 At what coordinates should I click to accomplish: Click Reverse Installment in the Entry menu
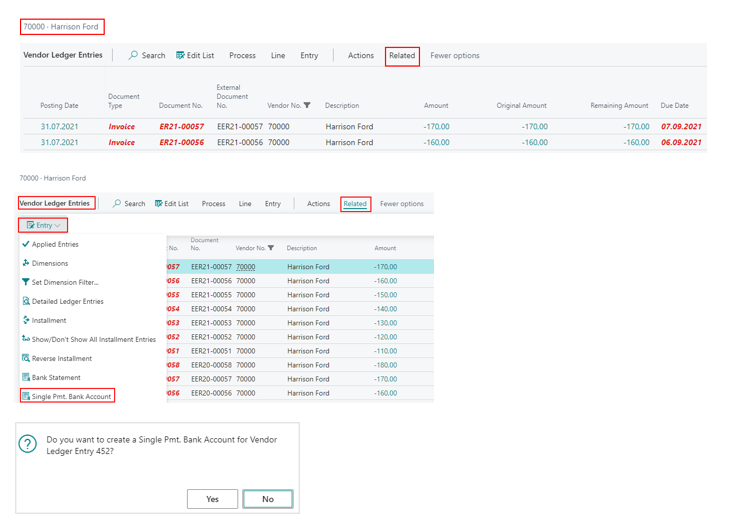coord(61,358)
